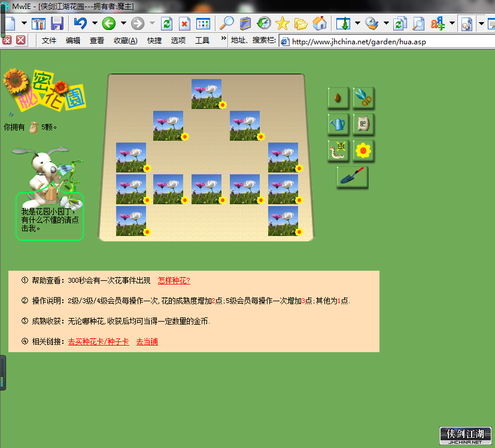Open the favorites folder icon

(300, 23)
